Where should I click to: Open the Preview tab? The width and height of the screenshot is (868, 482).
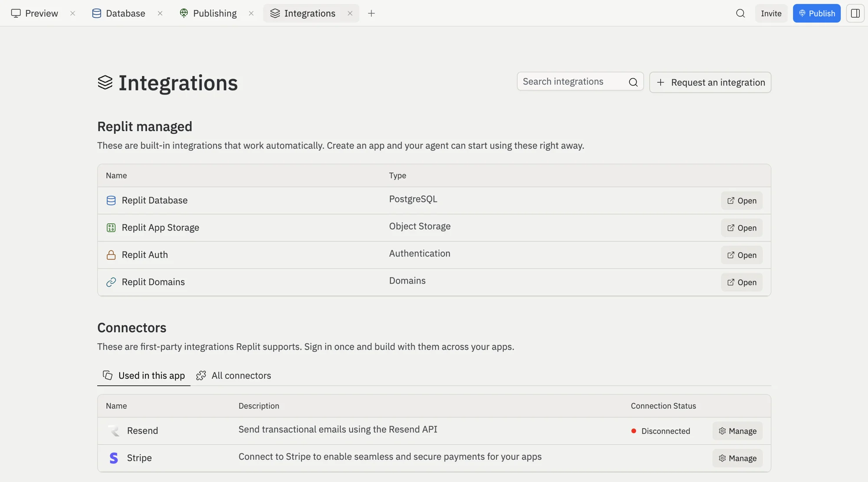(35, 13)
